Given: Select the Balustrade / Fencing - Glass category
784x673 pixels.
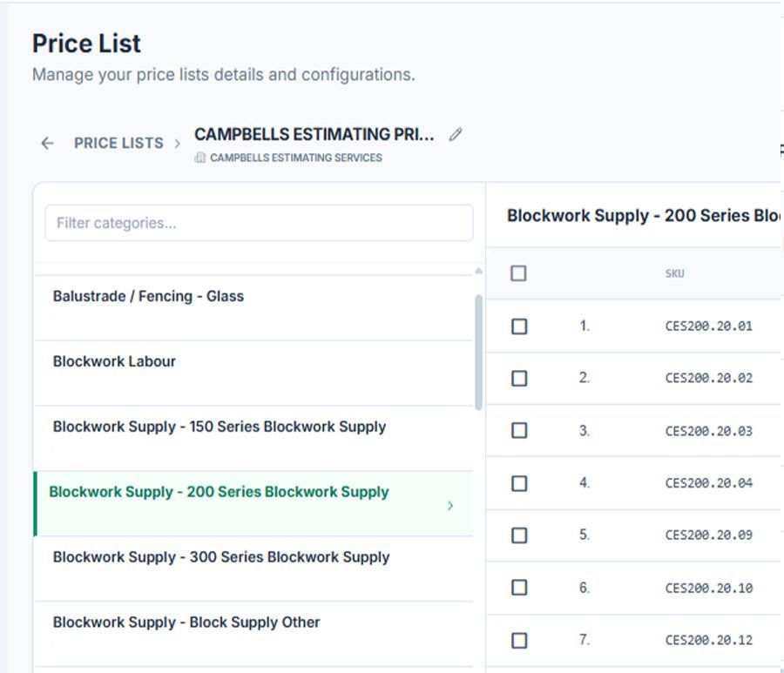Looking at the screenshot, I should point(253,308).
